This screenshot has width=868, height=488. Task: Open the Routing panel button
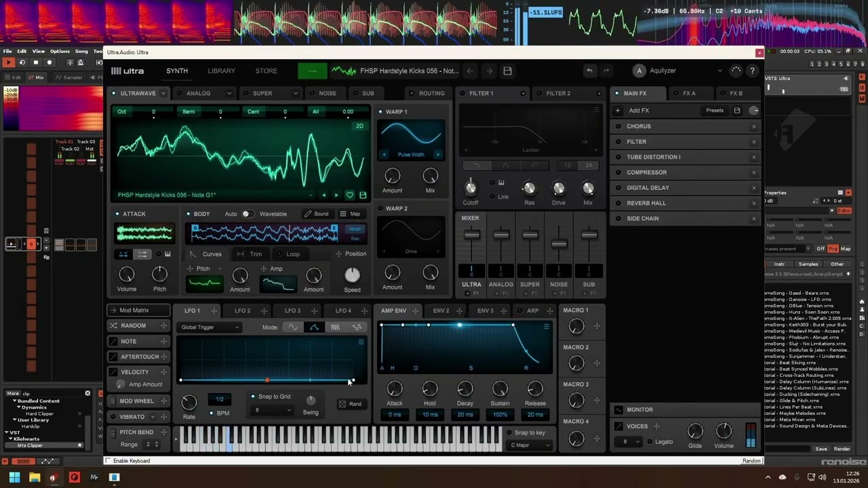pyautogui.click(x=427, y=94)
